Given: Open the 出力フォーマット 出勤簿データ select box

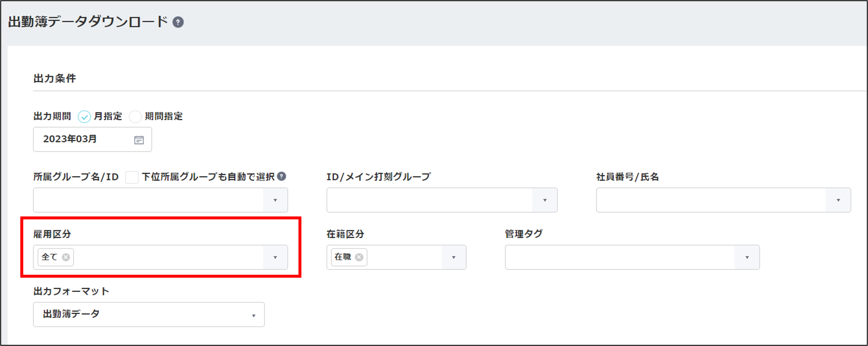Looking at the screenshot, I should (x=149, y=314).
